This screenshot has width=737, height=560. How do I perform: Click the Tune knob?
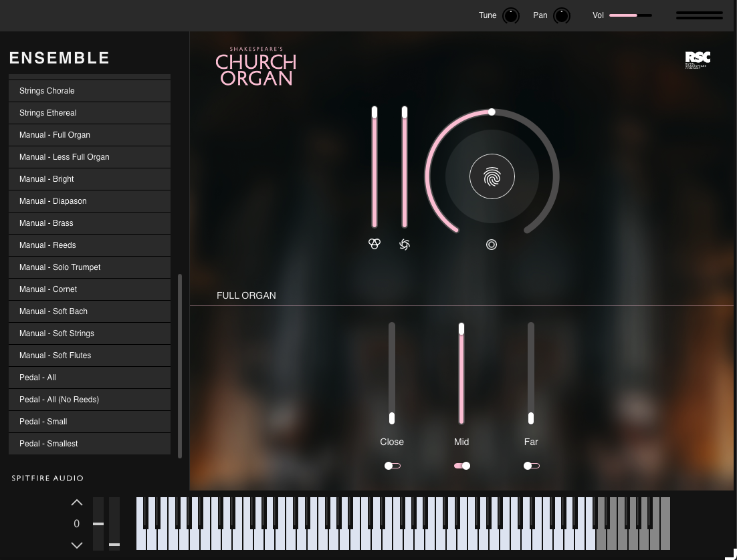(511, 15)
